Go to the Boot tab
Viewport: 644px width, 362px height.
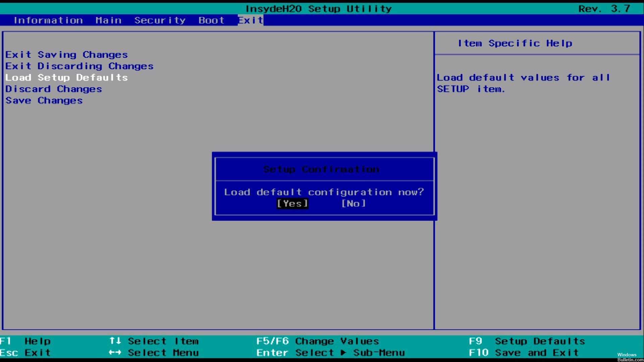coord(211,20)
